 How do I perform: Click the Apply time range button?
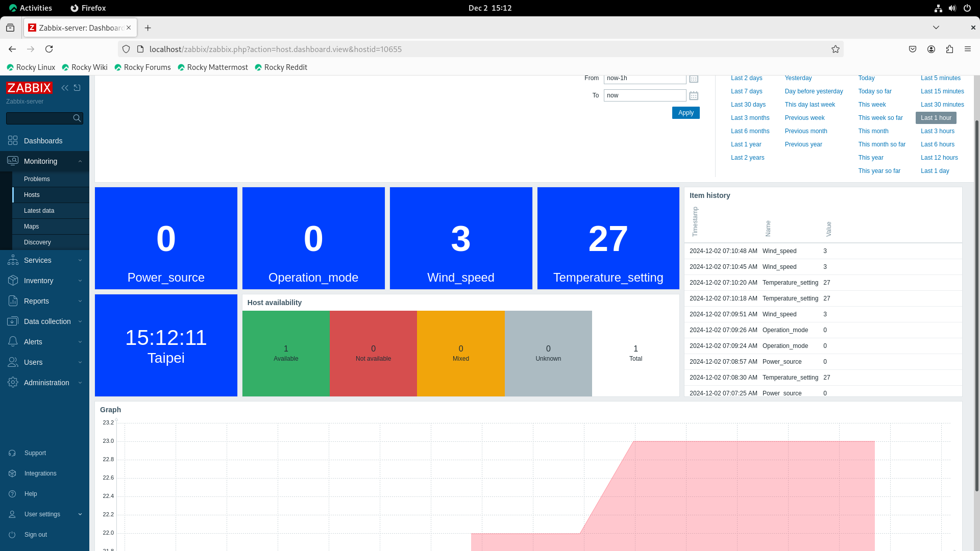(x=685, y=113)
